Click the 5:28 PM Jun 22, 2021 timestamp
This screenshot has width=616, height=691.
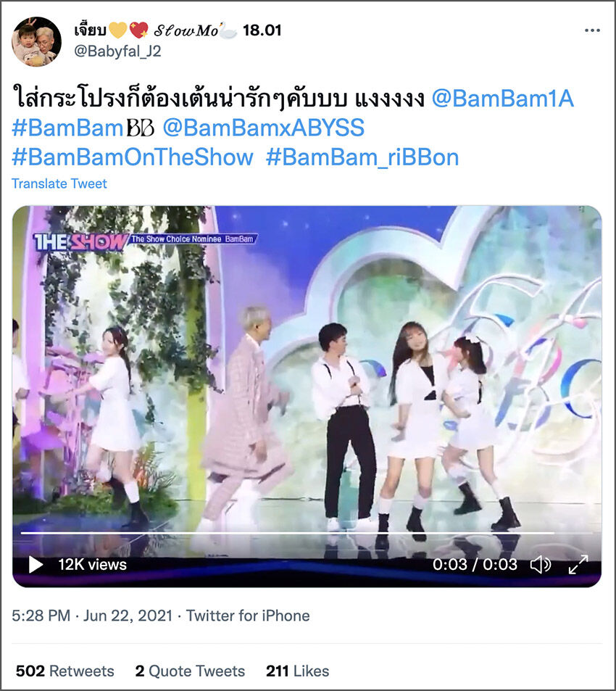(92, 615)
